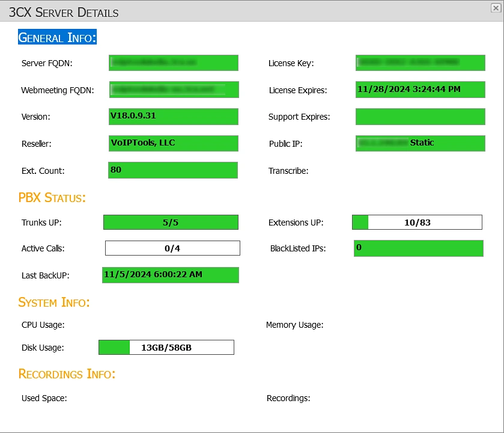Click the Server FQDN label

47,63
